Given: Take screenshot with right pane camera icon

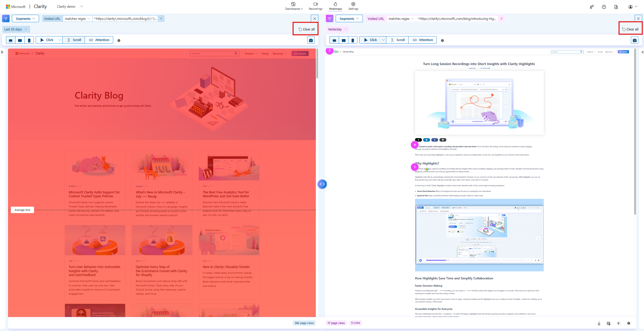Looking at the screenshot, I should 635,40.
